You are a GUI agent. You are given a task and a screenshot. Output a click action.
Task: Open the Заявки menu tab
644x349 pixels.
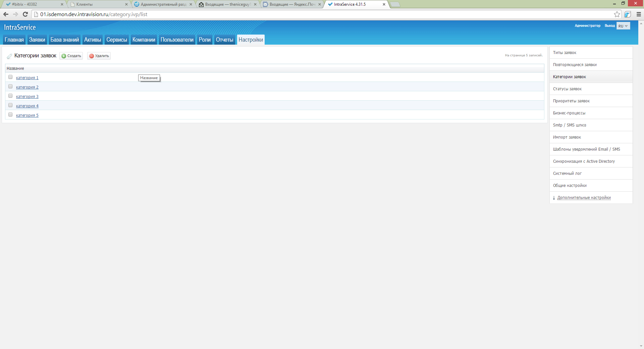[x=37, y=40]
